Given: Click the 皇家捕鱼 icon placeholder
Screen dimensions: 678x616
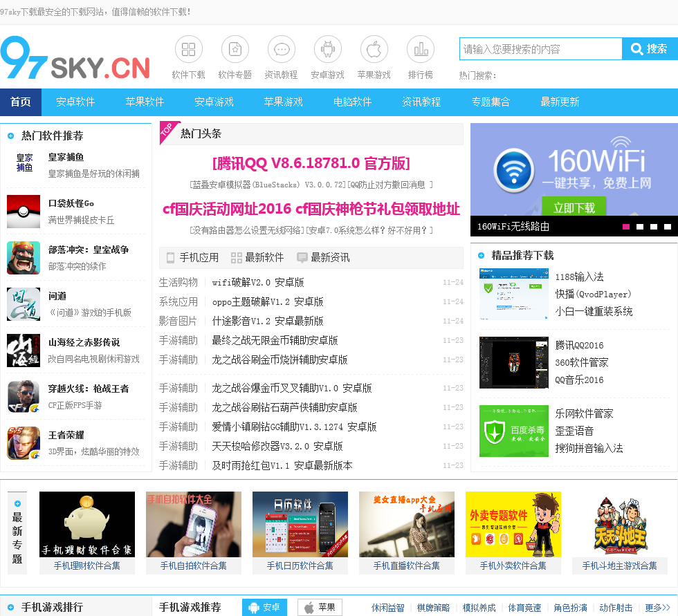Looking at the screenshot, I should click(x=24, y=163).
